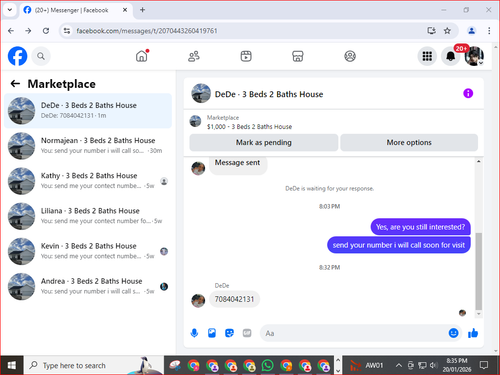Open the Windows Start menu
Image resolution: width=500 pixels, height=375 pixels.
pyautogui.click(x=11, y=365)
